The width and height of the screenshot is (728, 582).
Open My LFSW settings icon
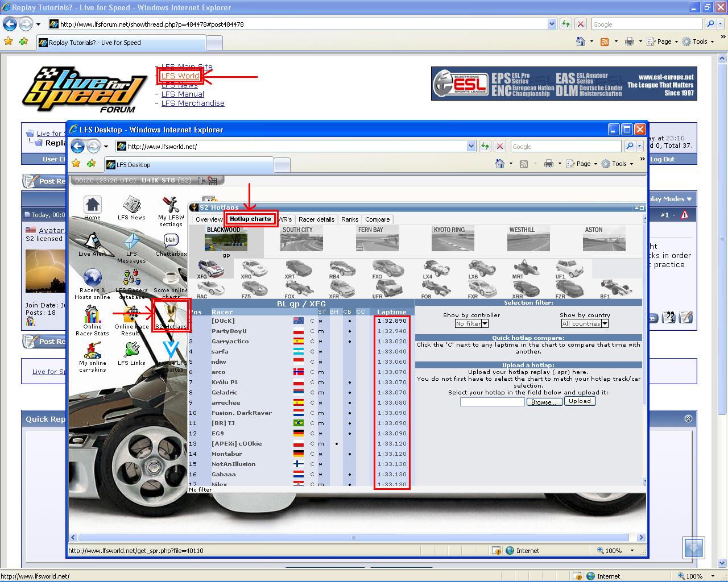point(171,211)
